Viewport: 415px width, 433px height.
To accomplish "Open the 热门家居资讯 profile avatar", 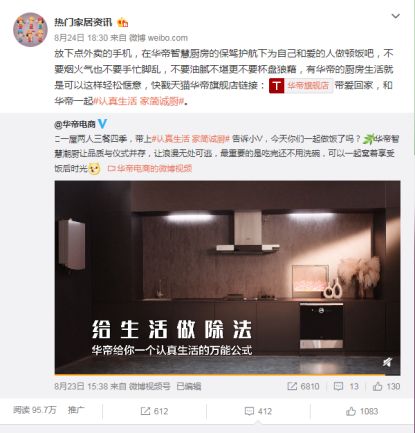I will [x=30, y=29].
